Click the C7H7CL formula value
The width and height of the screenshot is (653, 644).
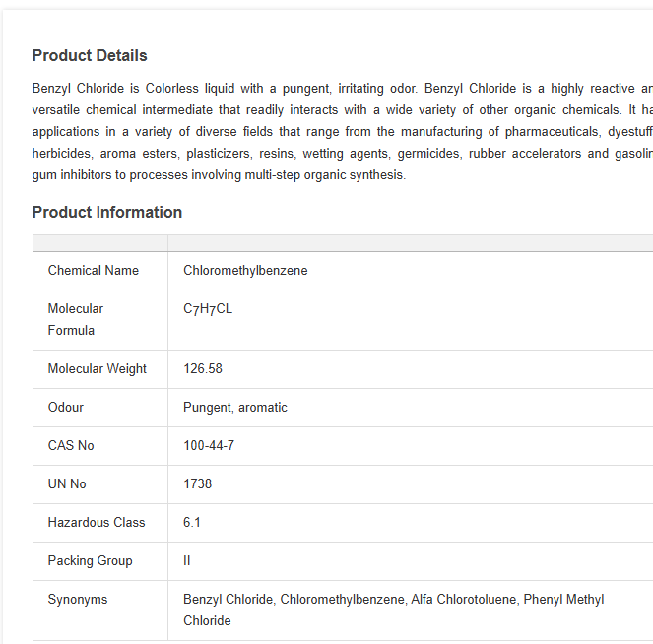208,309
